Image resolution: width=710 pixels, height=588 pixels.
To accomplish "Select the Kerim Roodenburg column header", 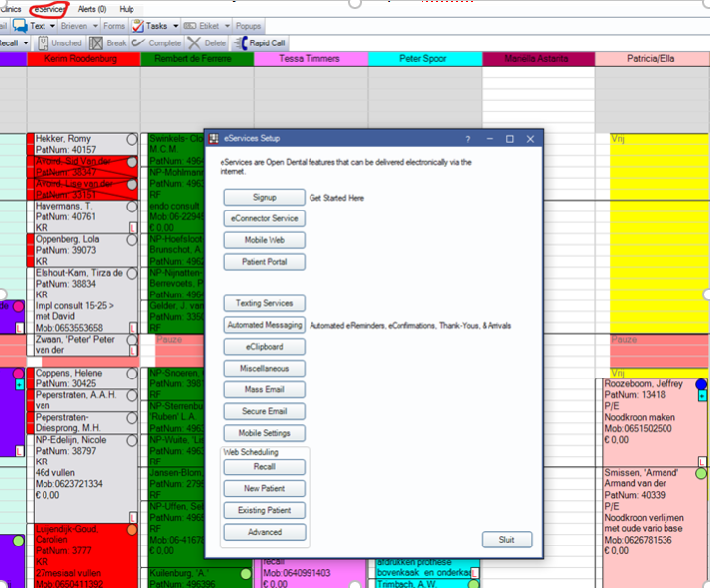I will pyautogui.click(x=84, y=59).
